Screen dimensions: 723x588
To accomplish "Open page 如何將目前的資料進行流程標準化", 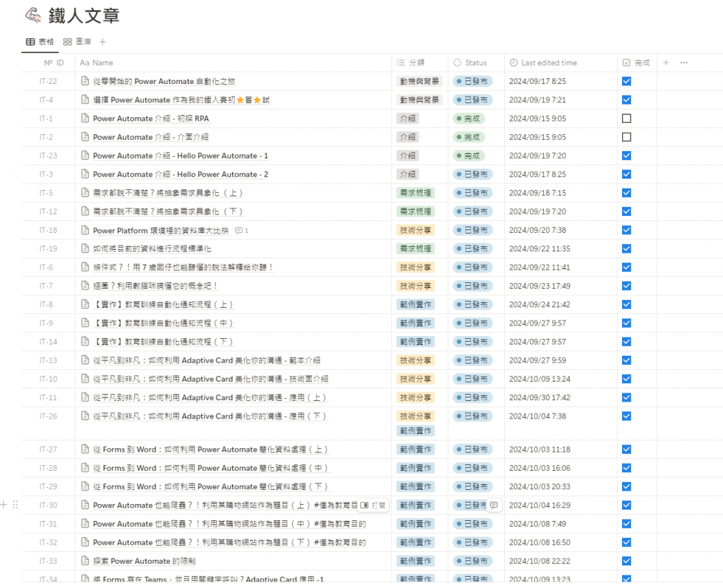I will pyautogui.click(x=153, y=248).
